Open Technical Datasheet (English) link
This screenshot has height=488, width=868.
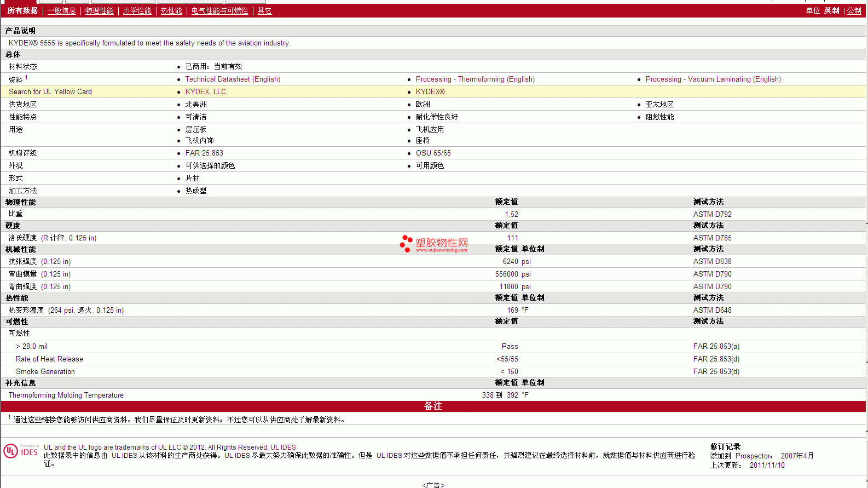click(233, 79)
